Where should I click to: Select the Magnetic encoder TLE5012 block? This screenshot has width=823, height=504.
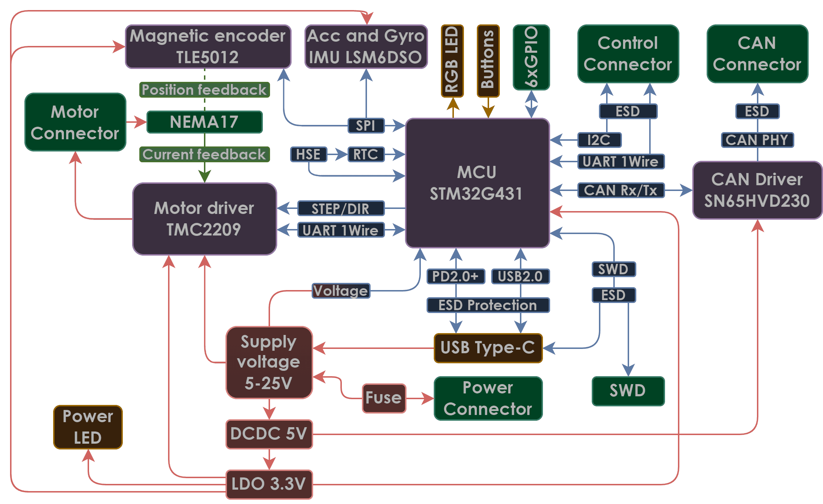pos(208,47)
